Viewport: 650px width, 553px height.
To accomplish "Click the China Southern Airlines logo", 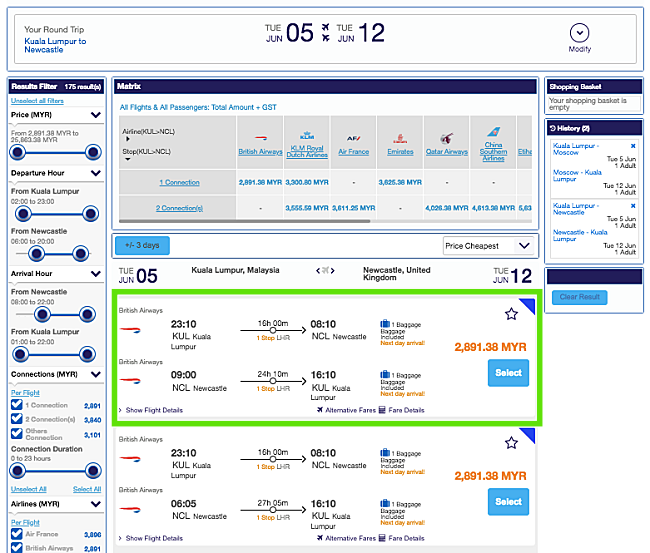I will (x=493, y=132).
